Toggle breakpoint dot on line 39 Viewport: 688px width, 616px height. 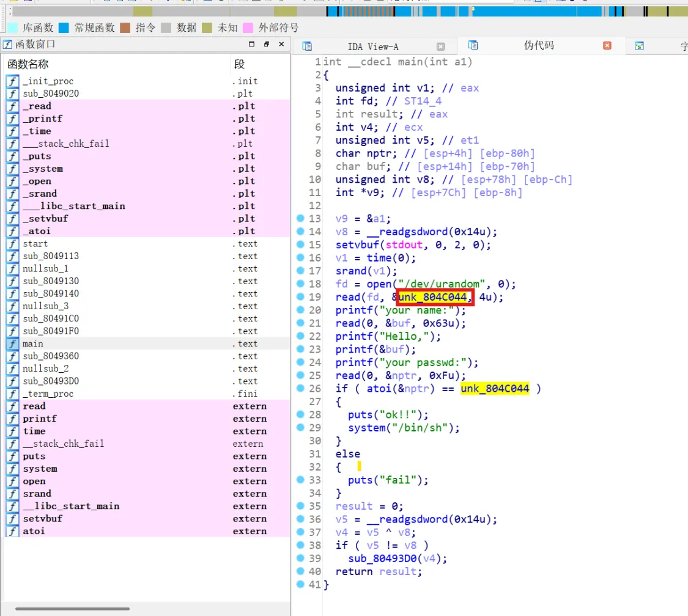pos(300,558)
